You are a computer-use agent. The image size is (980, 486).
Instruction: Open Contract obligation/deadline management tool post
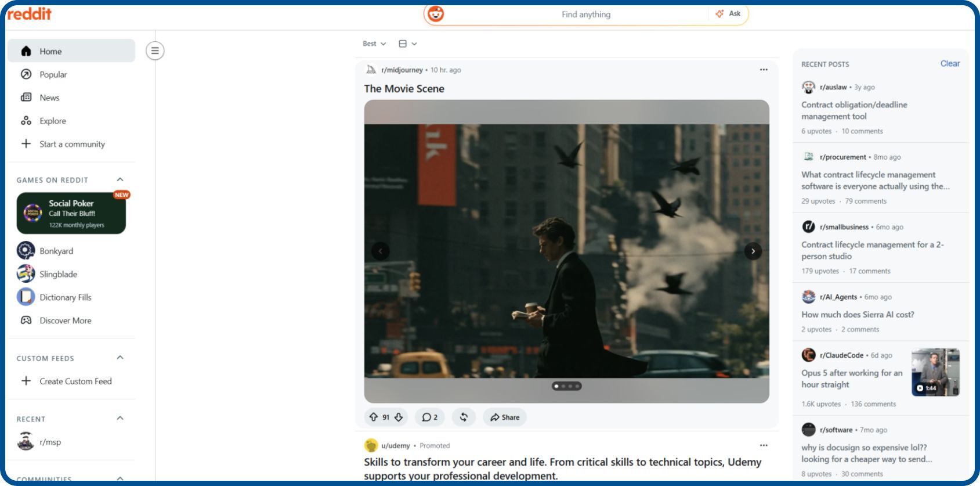(854, 110)
